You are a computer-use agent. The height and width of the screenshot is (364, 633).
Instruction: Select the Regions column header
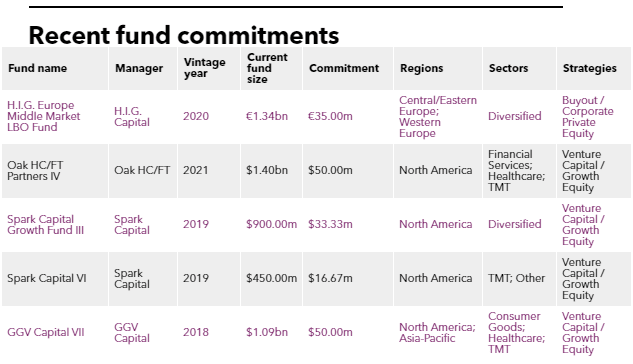[x=421, y=68]
